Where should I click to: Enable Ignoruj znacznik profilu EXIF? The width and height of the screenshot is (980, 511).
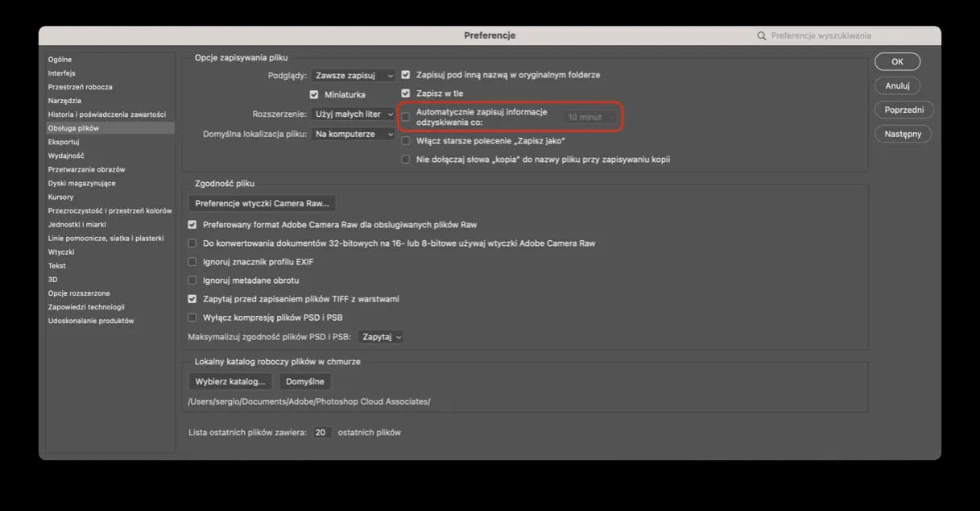pos(192,262)
